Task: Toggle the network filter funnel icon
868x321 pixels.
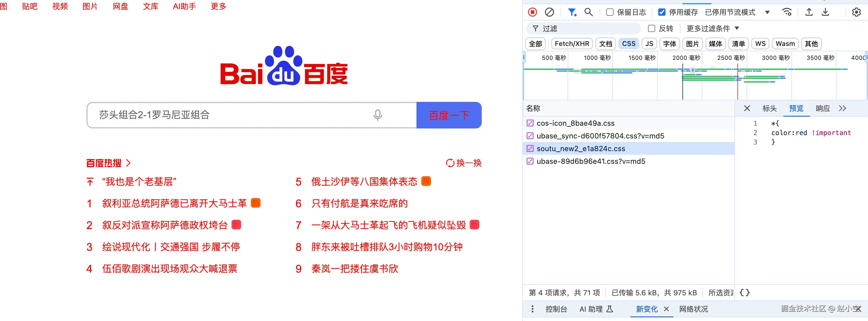Action: 572,12
